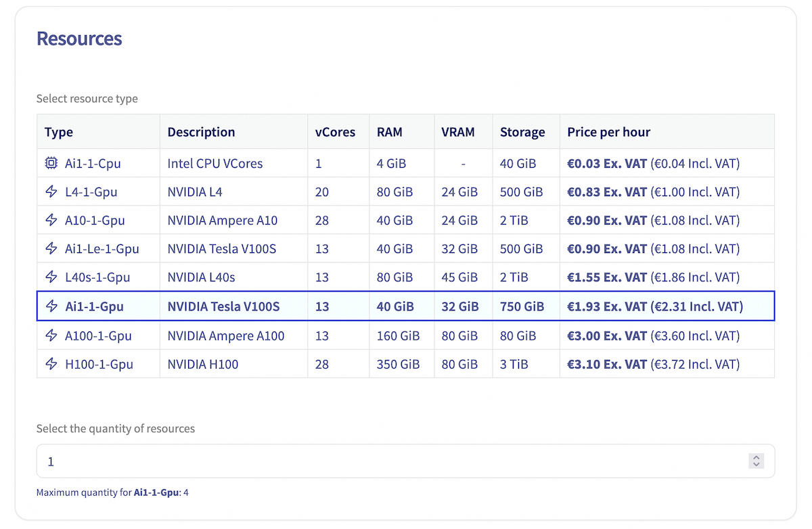Click the lightning icon for Ai1-Le-1-Gpu
The image size is (812, 529).
click(x=51, y=248)
